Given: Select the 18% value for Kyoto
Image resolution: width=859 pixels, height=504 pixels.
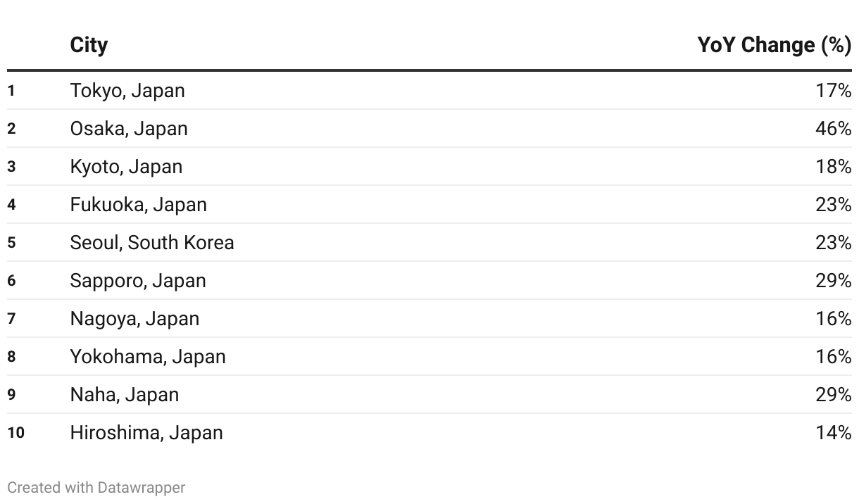Looking at the screenshot, I should tap(834, 166).
